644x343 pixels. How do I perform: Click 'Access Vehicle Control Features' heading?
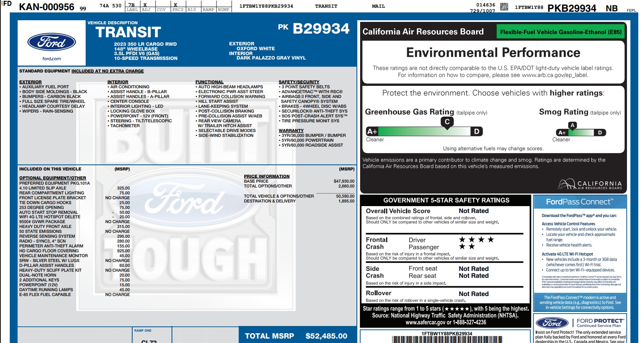(x=568, y=224)
